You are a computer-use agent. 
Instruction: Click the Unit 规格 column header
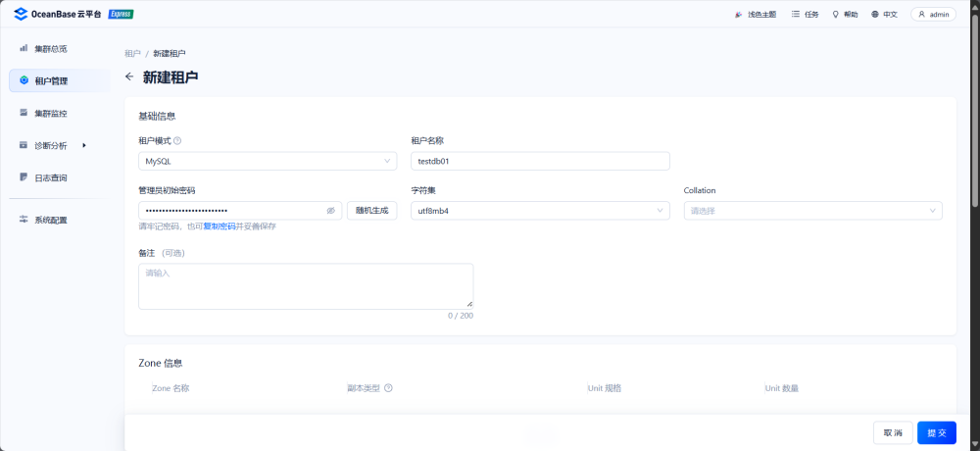pos(605,388)
